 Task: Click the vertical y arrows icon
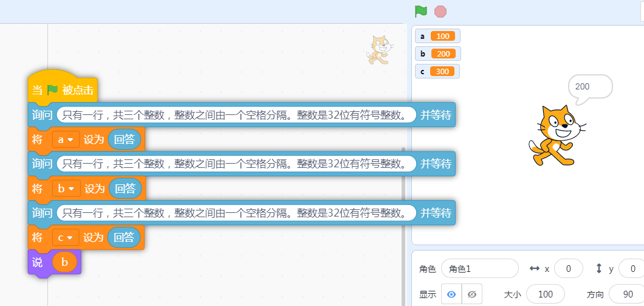click(x=599, y=268)
